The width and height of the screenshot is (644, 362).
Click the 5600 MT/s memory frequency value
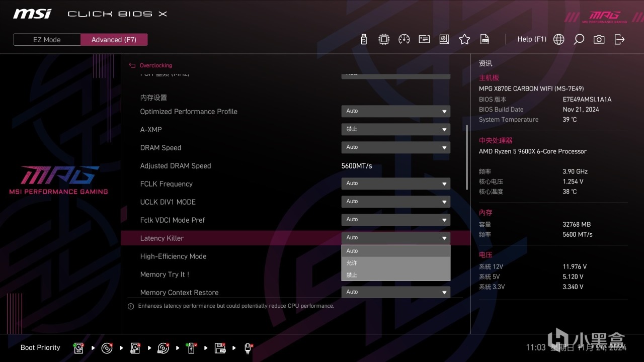point(578,235)
